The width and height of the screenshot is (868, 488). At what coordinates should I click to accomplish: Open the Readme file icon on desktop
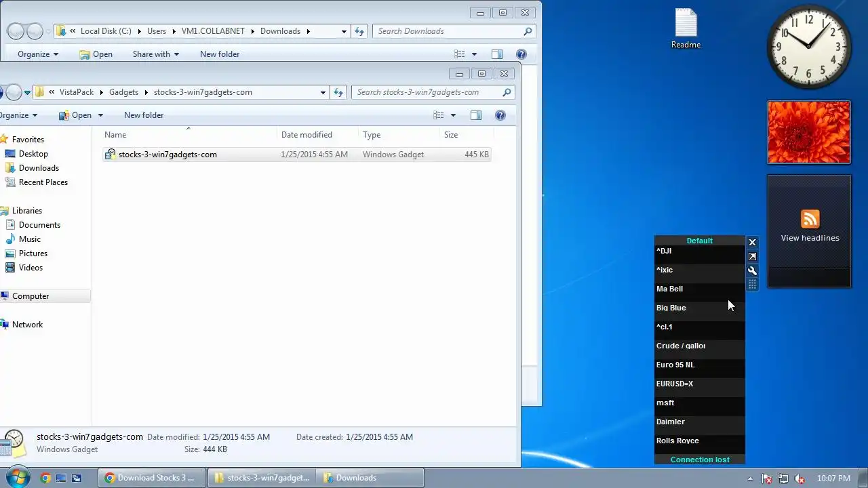coord(686,29)
